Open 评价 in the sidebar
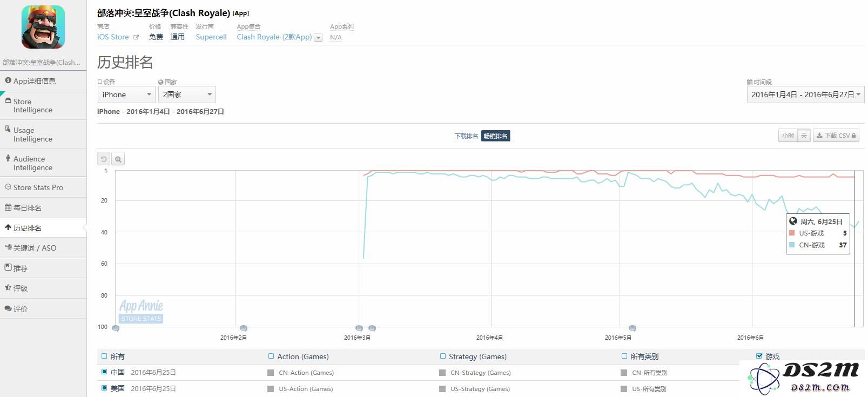 pos(43,308)
